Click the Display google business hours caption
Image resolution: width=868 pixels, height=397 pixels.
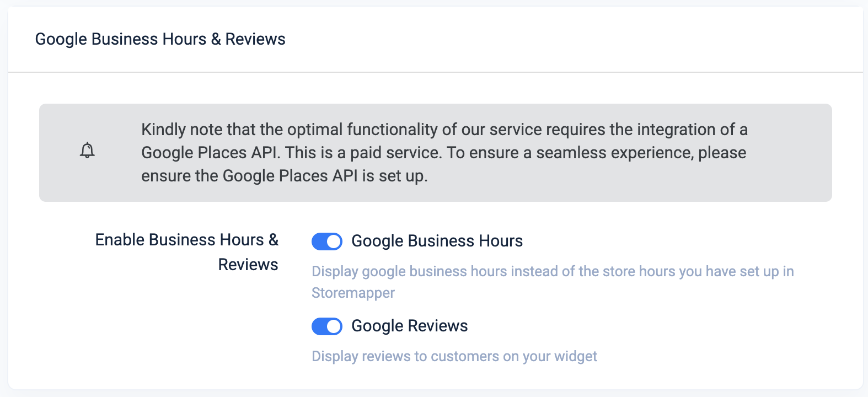[553, 271]
